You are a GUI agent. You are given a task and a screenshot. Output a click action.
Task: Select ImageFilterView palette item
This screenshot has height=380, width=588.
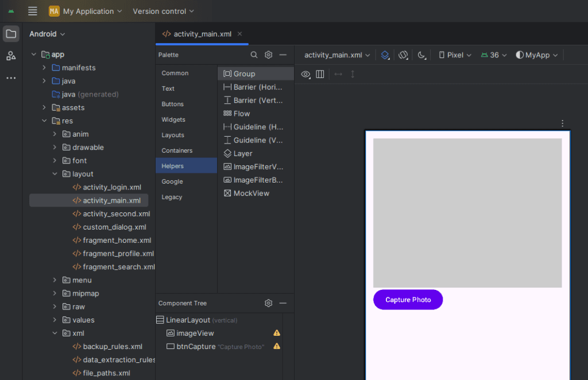point(256,167)
